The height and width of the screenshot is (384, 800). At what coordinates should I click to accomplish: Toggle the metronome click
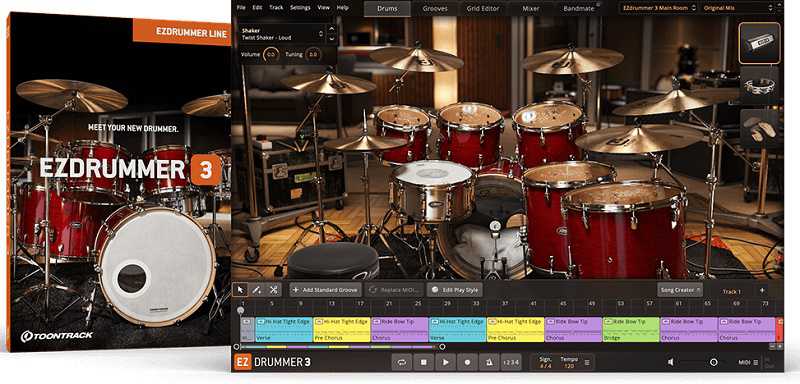click(489, 362)
